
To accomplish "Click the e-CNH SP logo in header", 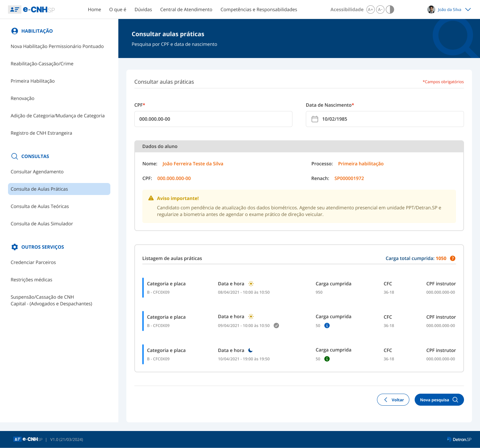I will (31, 10).
